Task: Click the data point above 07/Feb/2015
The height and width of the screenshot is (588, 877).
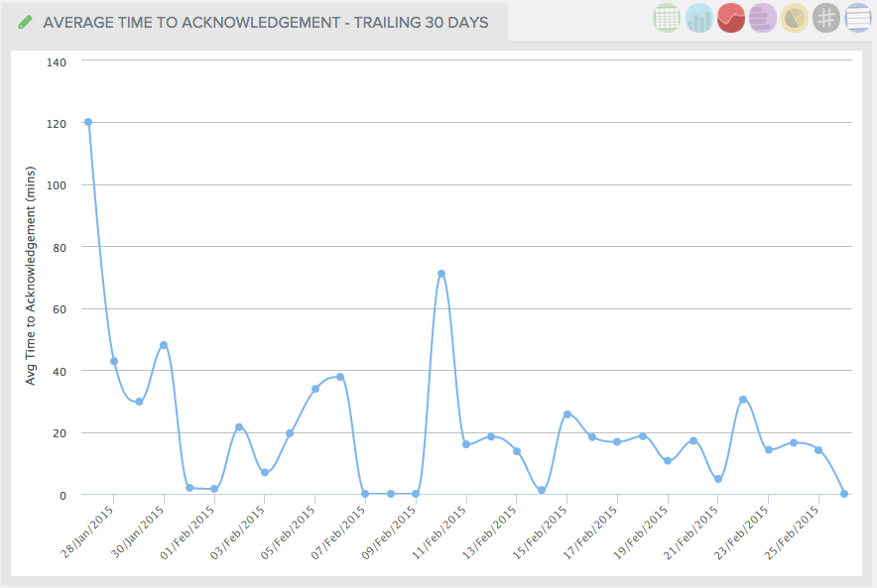Action: tap(365, 494)
